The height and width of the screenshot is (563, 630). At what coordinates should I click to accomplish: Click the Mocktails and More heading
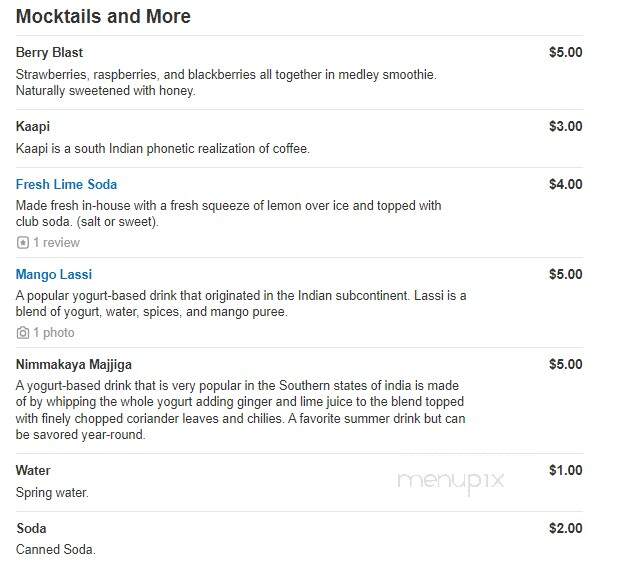(103, 16)
